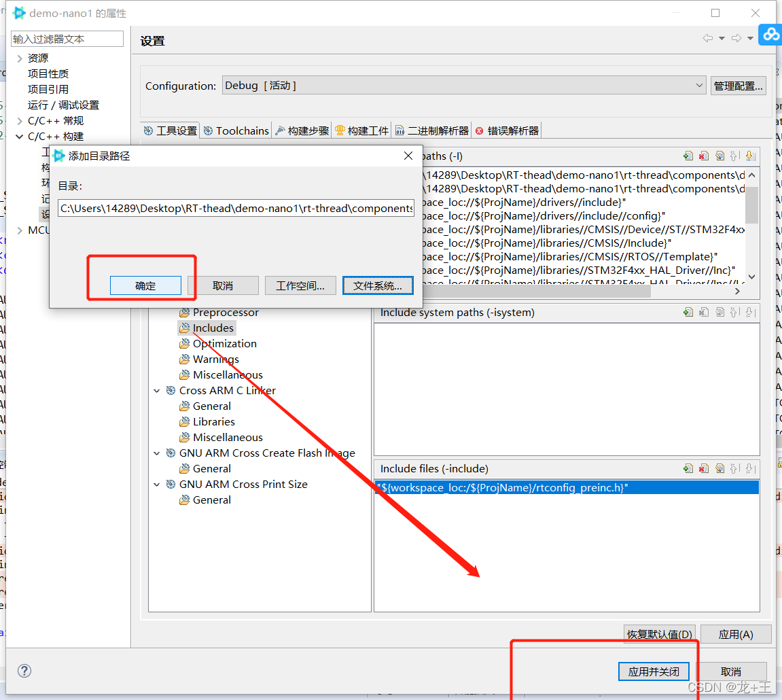
Task: Select the Warnings settings item
Action: (209, 360)
